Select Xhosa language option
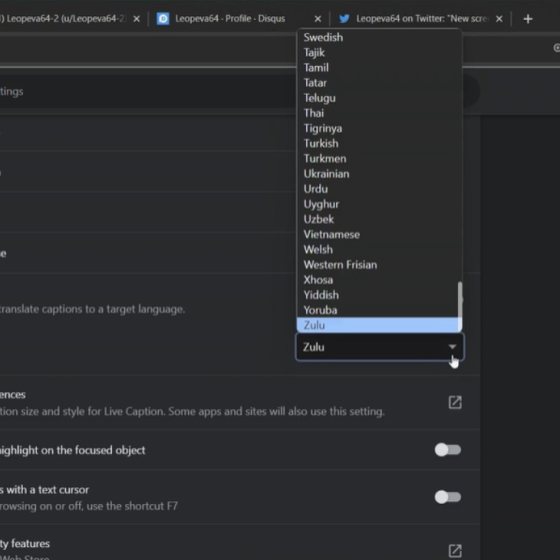Screen dimensions: 560x560 pyautogui.click(x=378, y=280)
